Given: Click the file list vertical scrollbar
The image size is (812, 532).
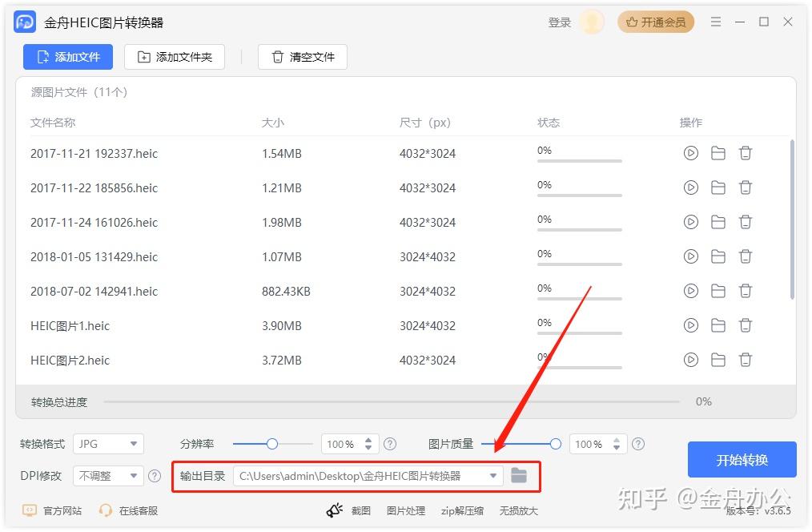Looking at the screenshot, I should click(x=792, y=219).
